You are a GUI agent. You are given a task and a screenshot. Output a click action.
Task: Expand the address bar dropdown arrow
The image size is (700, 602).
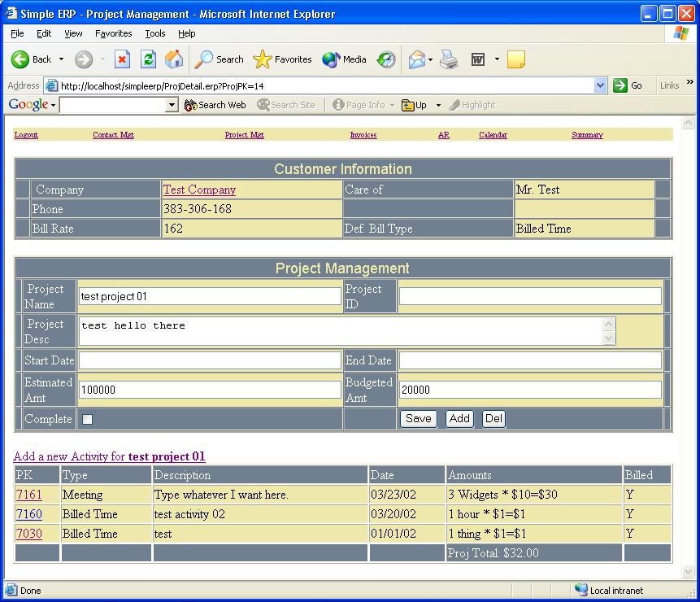click(x=601, y=85)
